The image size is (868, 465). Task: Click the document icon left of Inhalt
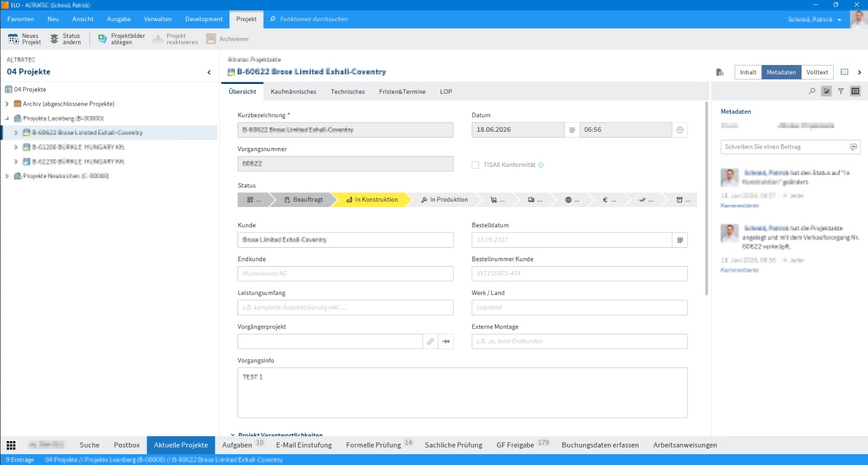tap(720, 72)
